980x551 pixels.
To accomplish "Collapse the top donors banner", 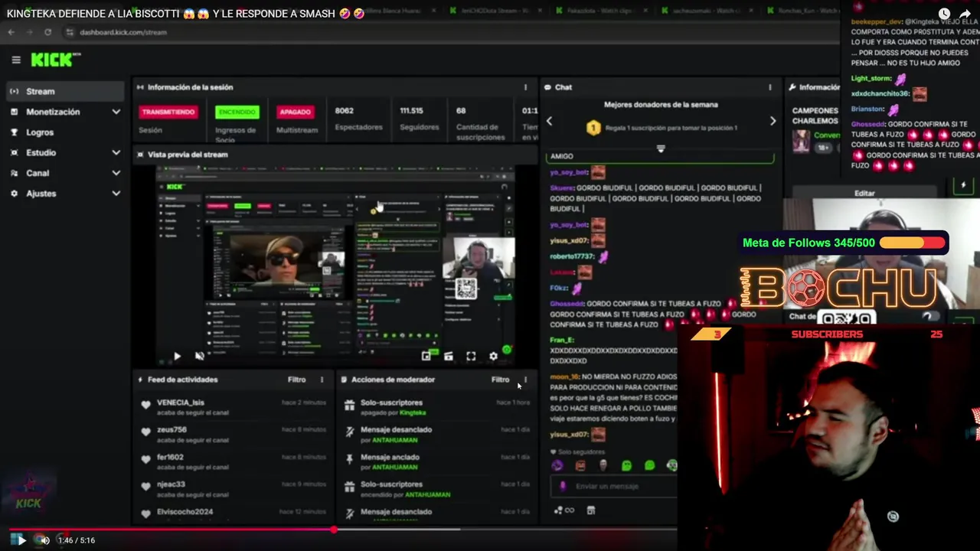I will [x=661, y=148].
